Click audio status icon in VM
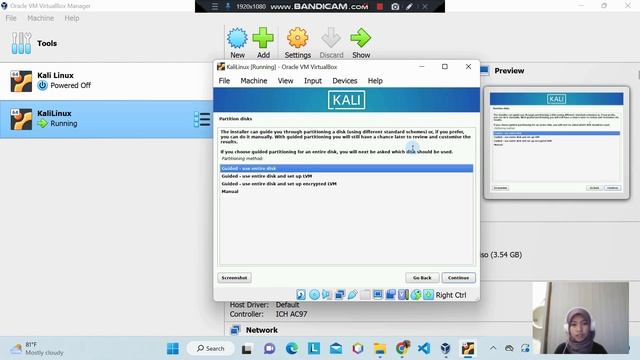 coord(327,295)
